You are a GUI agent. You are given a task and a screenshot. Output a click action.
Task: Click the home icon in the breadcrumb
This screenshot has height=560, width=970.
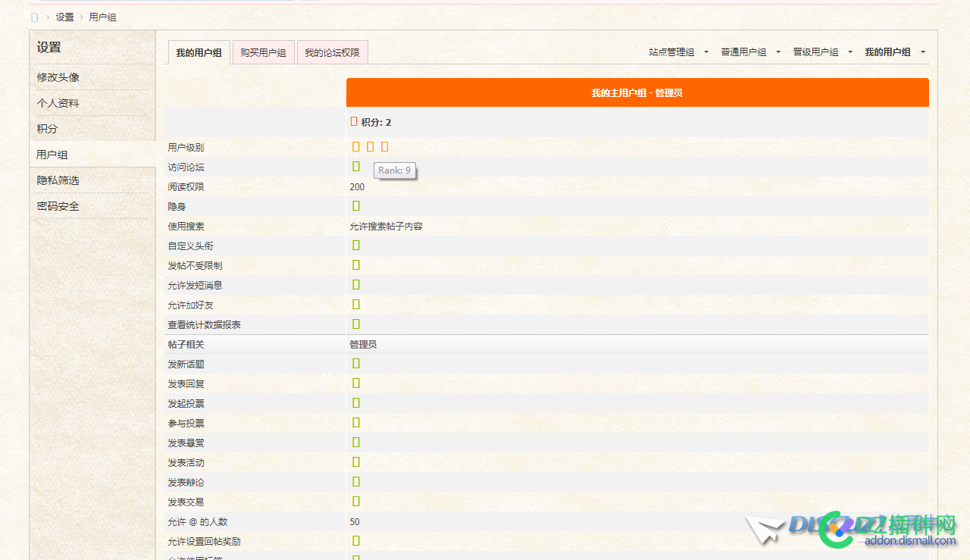tap(34, 17)
